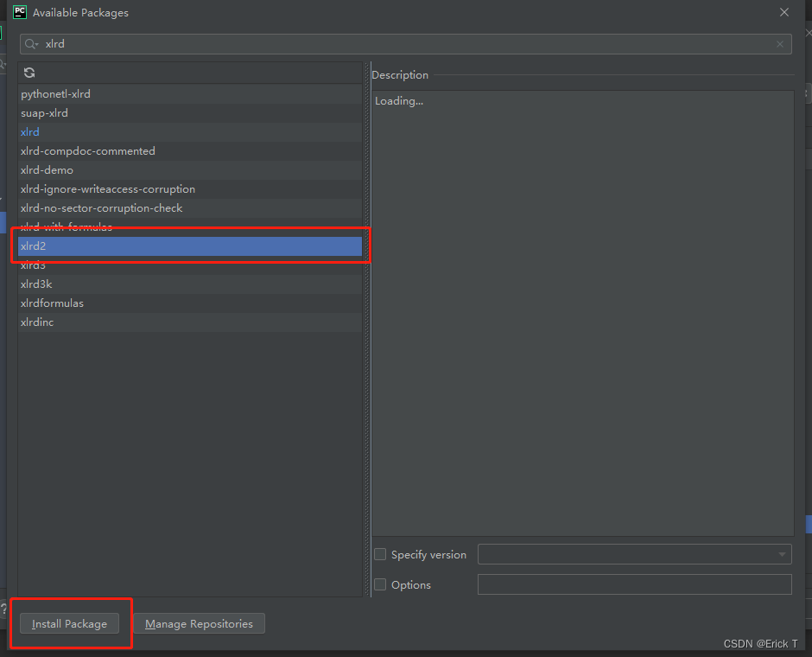Close the Available Packages dialog
The image size is (812, 657).
784,12
